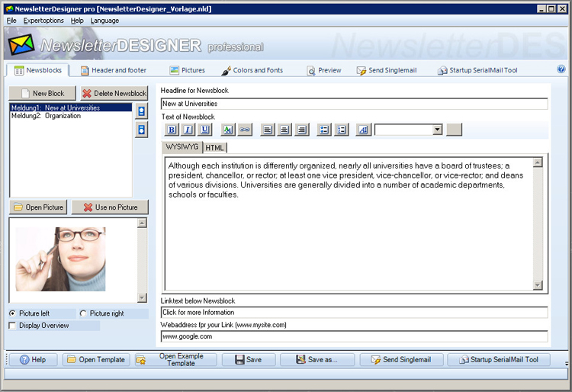Click the font style icon before the dropdown
This screenshot has height=392, width=572.
pyautogui.click(x=363, y=130)
